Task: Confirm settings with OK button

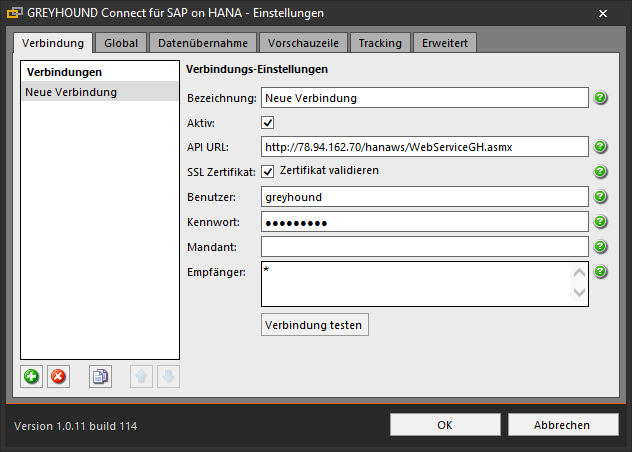Action: (x=445, y=425)
